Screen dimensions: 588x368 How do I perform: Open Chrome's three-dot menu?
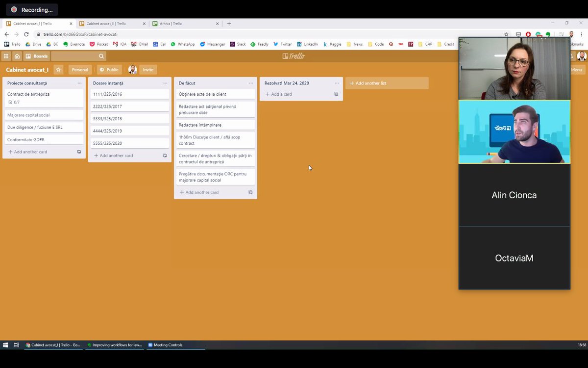[x=581, y=34]
